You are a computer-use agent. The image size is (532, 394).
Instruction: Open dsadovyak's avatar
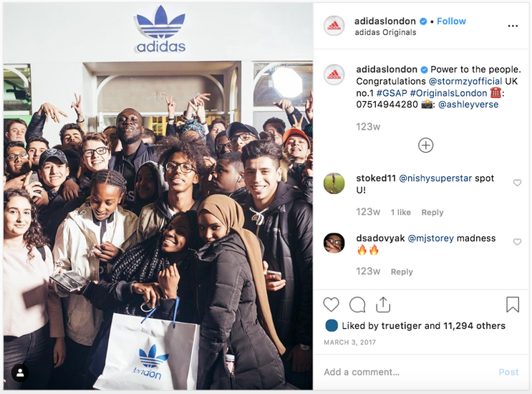[334, 243]
